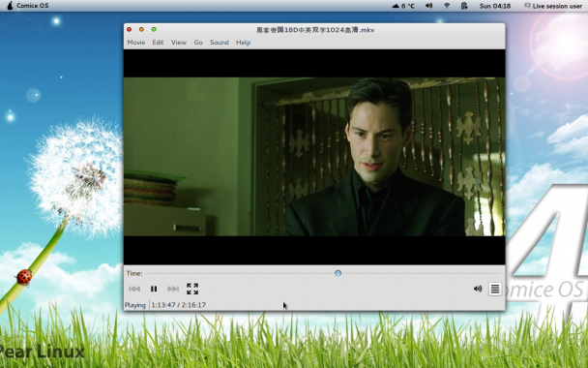Toggle the playlist sidebar button
588x368 pixels.
495,289
